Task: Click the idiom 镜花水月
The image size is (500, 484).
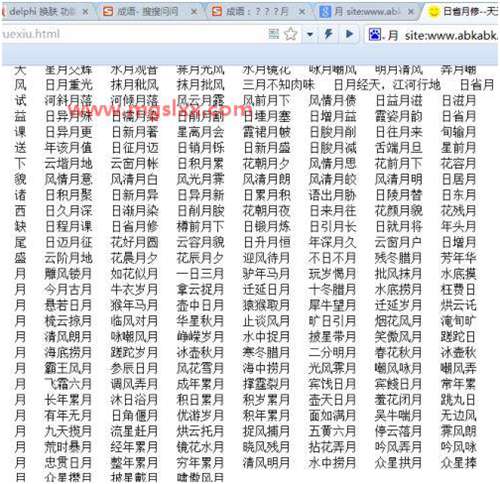Action: [x=200, y=447]
